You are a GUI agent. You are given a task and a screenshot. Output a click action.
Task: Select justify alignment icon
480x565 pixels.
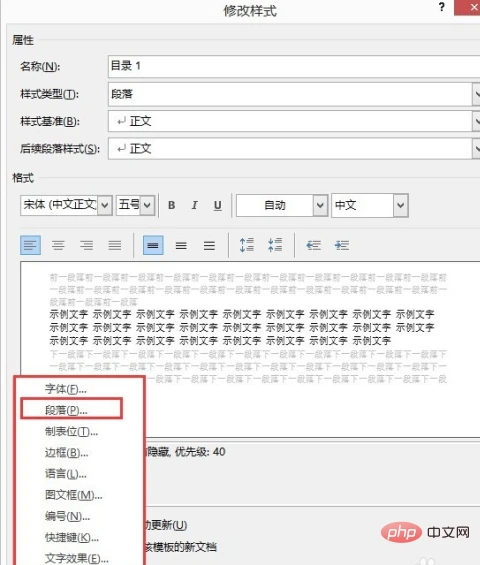[x=115, y=245]
